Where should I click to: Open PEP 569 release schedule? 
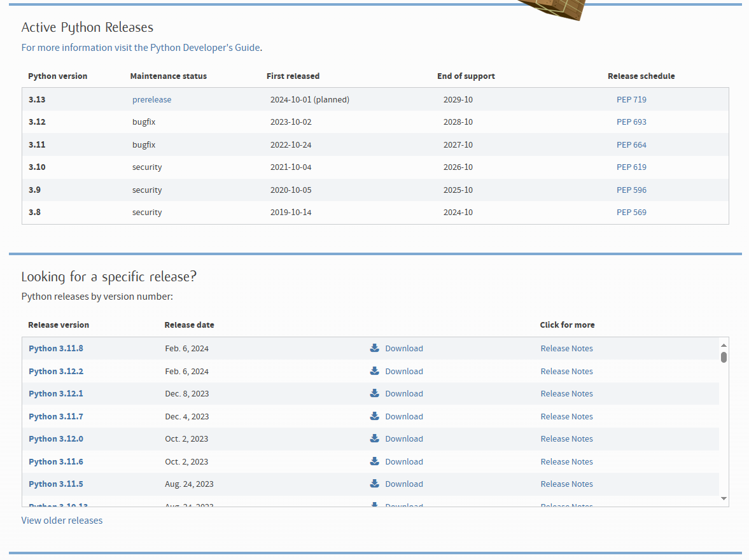(x=631, y=212)
